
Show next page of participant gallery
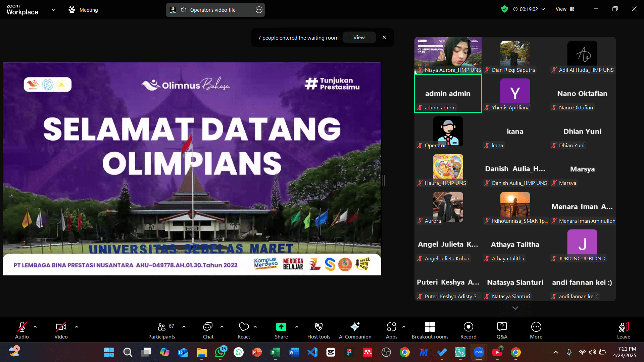pyautogui.click(x=515, y=308)
